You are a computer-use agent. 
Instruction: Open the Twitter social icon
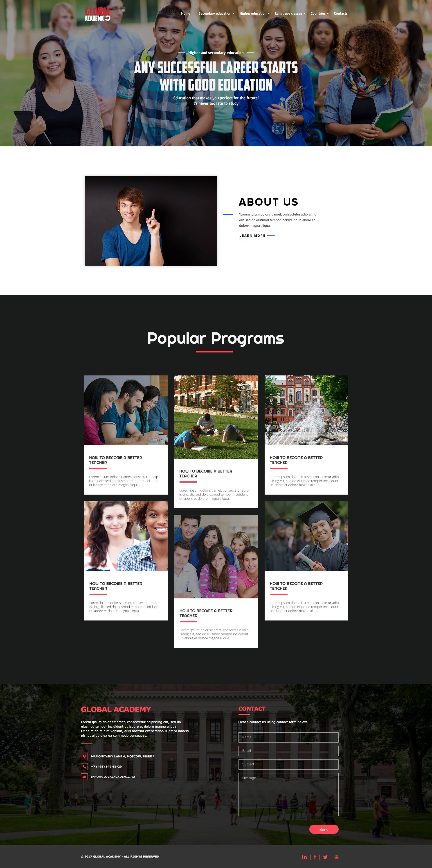tap(325, 857)
